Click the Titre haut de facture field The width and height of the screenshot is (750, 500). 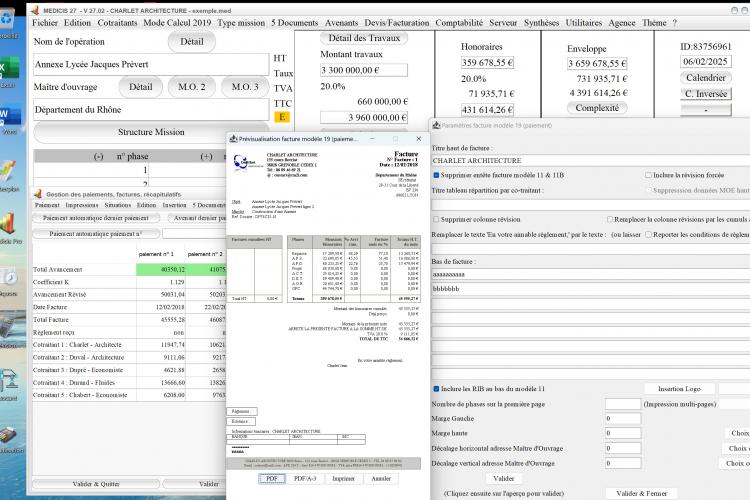tap(591, 160)
